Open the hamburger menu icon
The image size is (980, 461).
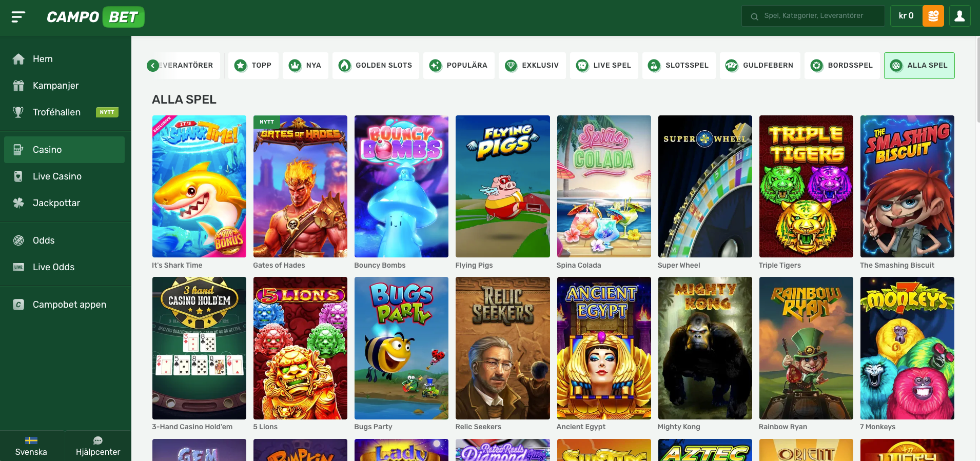[x=18, y=17]
